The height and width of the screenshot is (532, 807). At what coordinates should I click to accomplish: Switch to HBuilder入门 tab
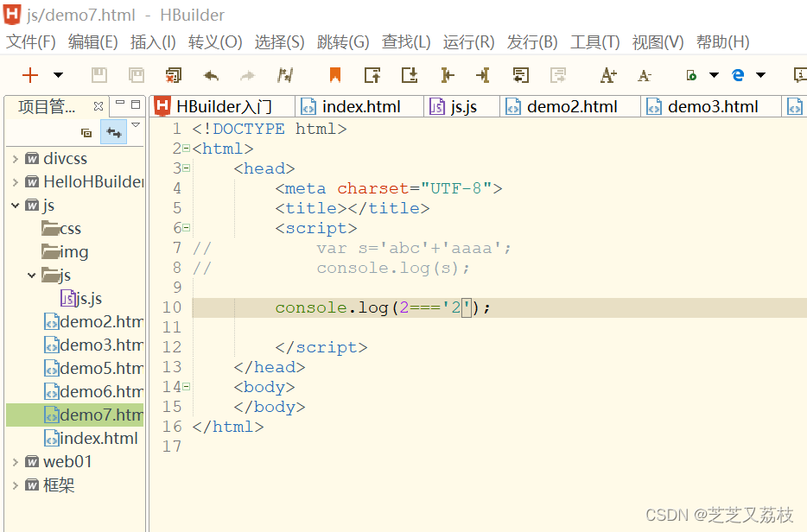pyautogui.click(x=224, y=106)
